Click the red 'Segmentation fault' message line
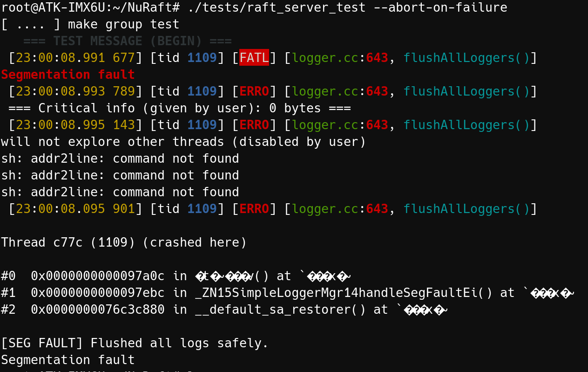 coord(68,75)
